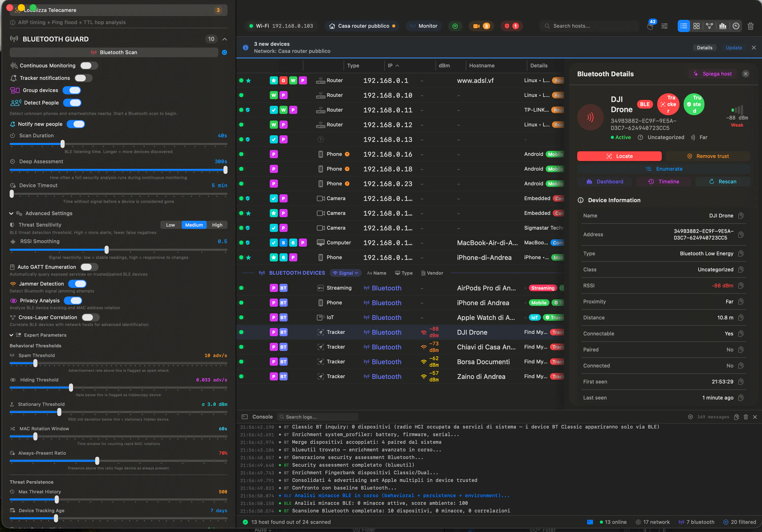Set Threat Sensitivity to High
This screenshot has width=762, height=532.
pyautogui.click(x=217, y=225)
